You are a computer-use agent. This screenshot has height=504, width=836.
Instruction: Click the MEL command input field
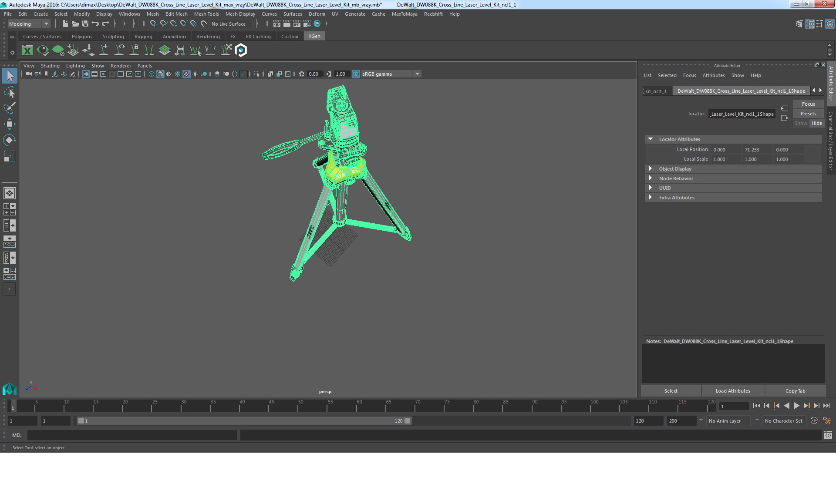point(132,435)
